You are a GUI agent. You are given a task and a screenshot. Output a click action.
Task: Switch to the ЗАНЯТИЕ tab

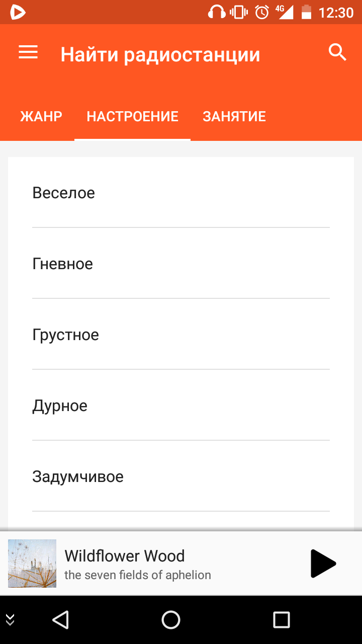tap(234, 117)
